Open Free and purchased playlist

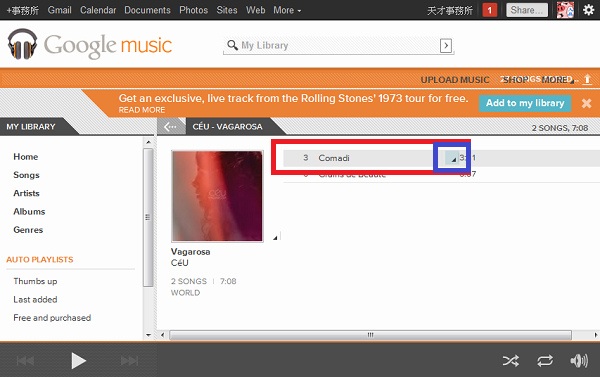[52, 318]
